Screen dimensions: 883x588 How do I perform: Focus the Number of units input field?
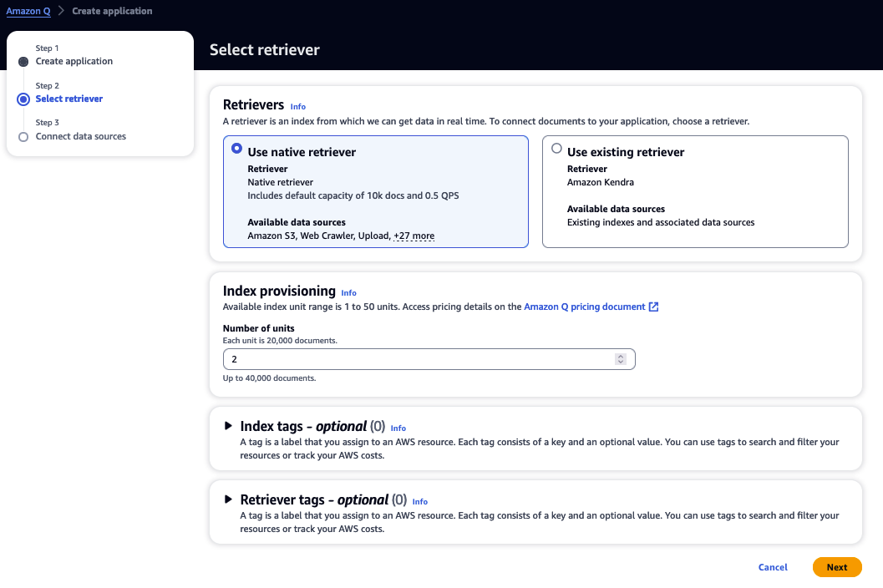click(x=418, y=359)
